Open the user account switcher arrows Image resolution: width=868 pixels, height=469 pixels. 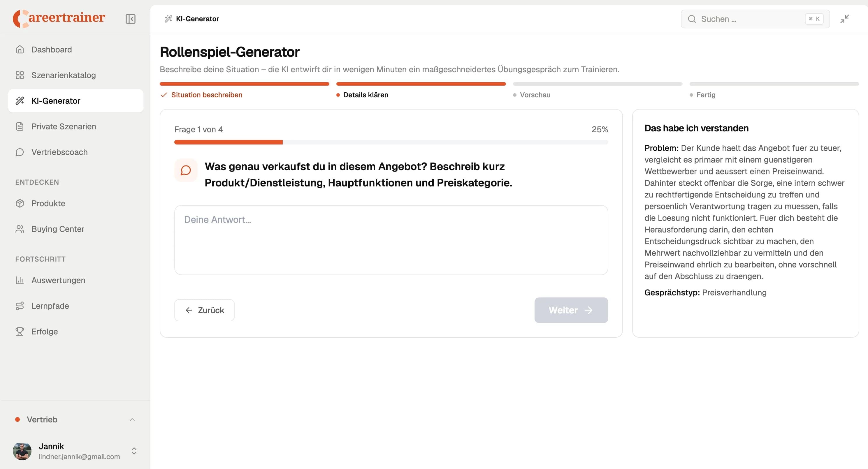(134, 451)
